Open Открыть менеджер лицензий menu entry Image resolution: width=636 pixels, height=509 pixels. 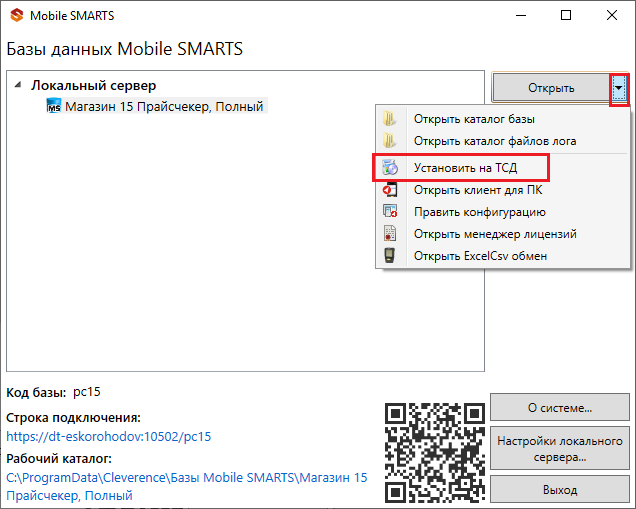(x=503, y=234)
